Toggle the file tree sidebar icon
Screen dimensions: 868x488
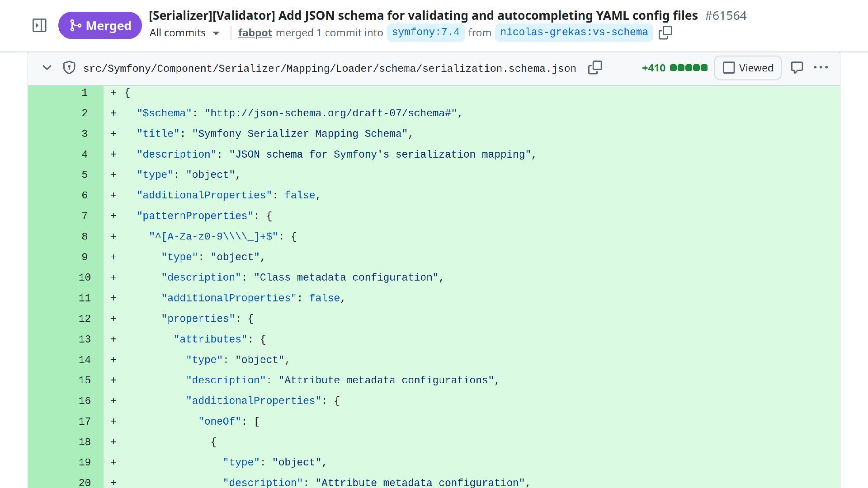point(39,25)
